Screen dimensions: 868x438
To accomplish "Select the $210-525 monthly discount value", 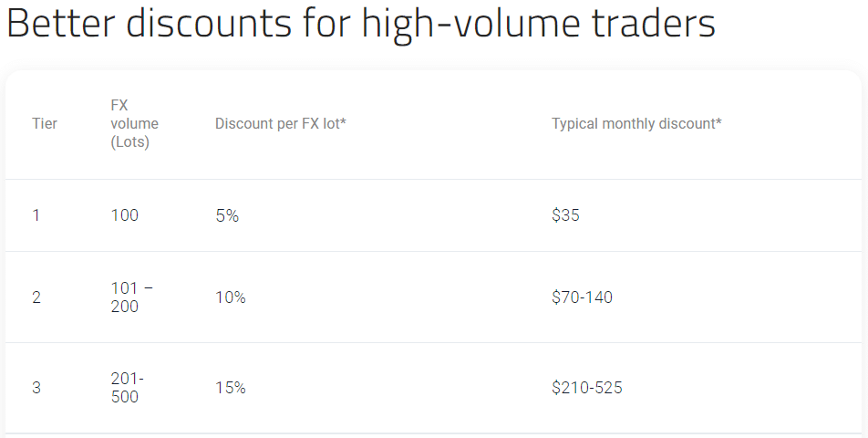I will (x=587, y=388).
